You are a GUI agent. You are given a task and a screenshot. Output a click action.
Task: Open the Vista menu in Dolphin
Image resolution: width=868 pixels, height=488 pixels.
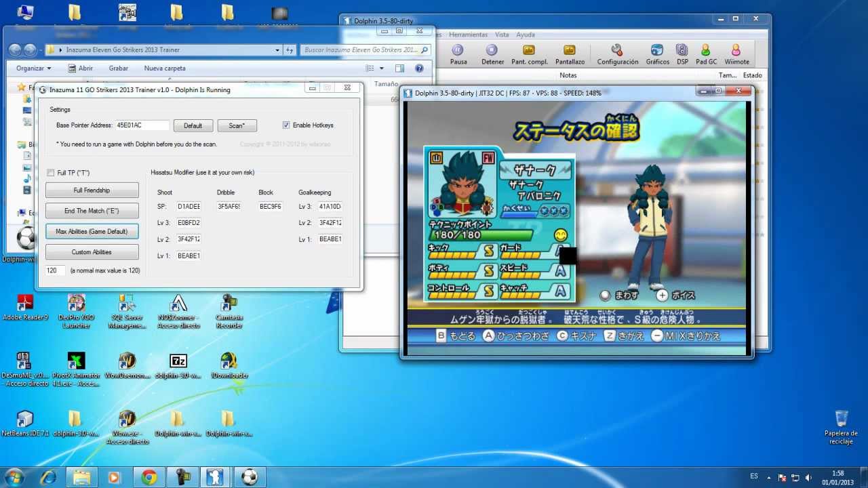(502, 35)
